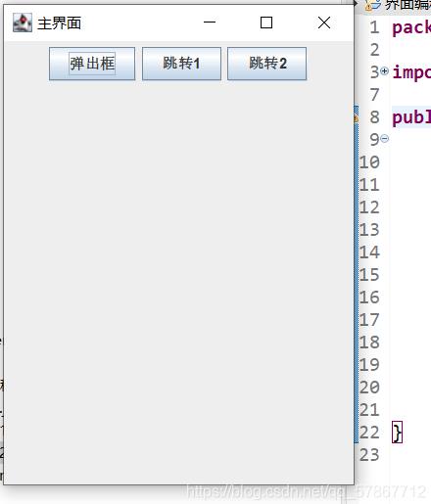Click line number 23 in the editor gutter
This screenshot has width=431, height=504.
[369, 455]
